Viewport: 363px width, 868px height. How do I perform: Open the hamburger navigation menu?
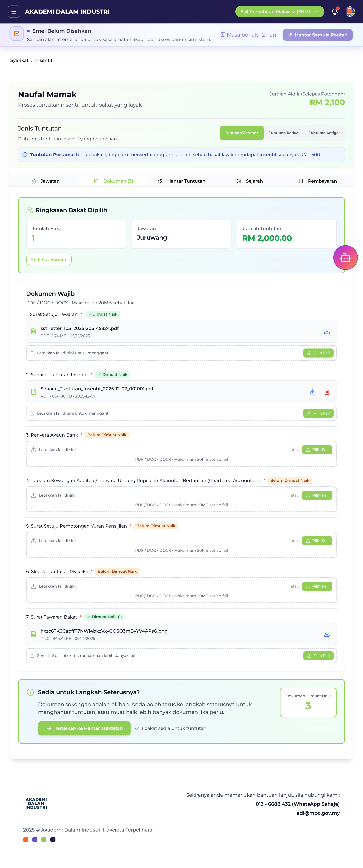click(x=14, y=11)
